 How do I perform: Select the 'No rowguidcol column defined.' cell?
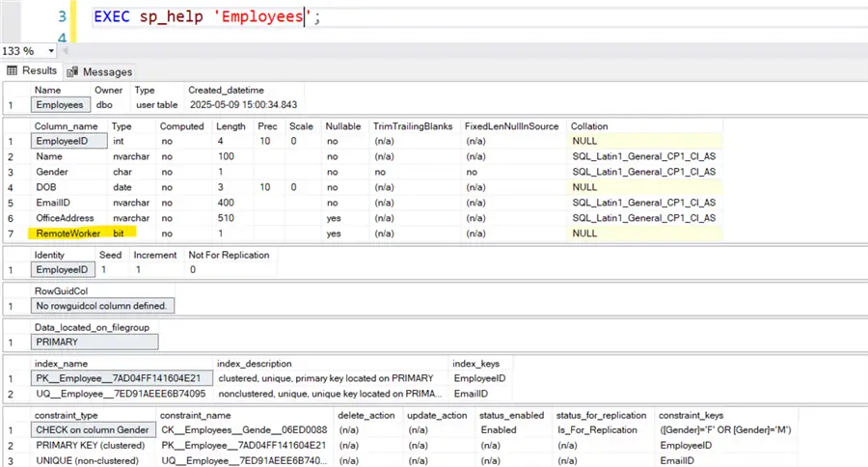pyautogui.click(x=101, y=306)
